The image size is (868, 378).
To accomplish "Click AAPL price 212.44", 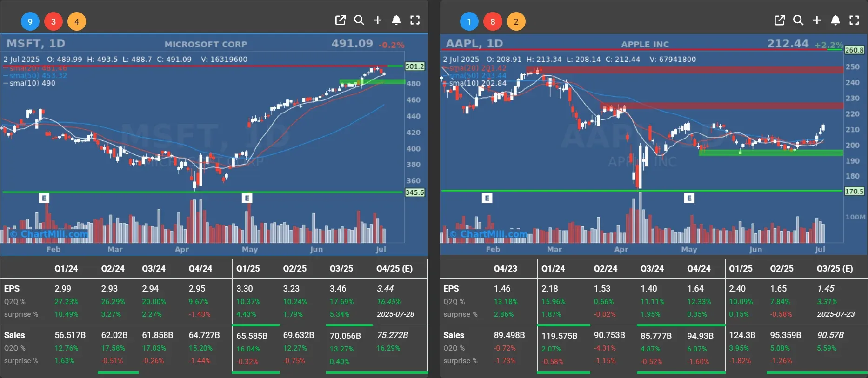I will pyautogui.click(x=788, y=43).
